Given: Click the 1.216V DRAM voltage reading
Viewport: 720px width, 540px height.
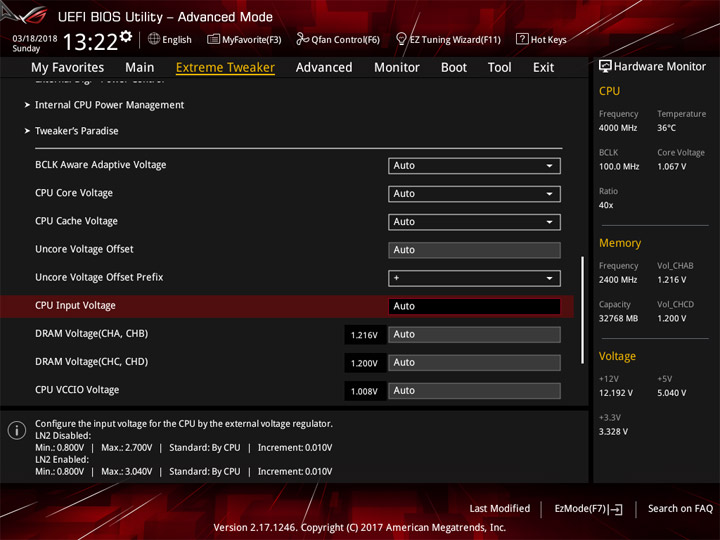Looking at the screenshot, I should click(364, 335).
